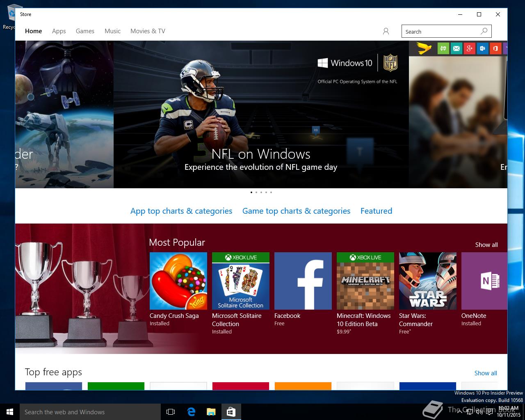This screenshot has width=525, height=420.
Task: Open Game top charts & categories
Action: (x=296, y=211)
